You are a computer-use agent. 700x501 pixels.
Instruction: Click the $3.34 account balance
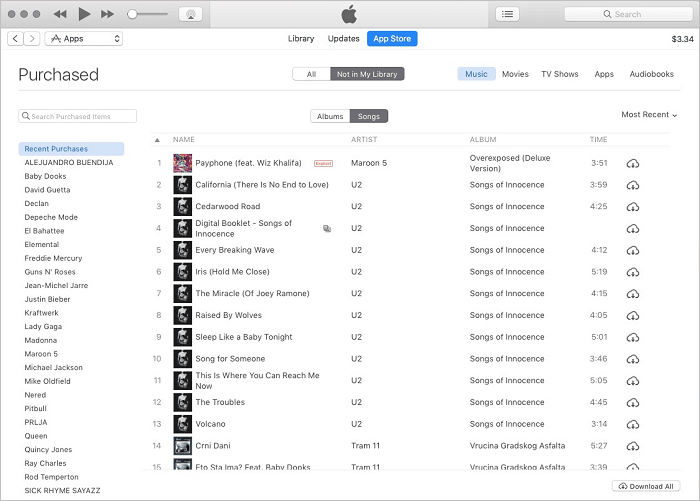(x=683, y=39)
